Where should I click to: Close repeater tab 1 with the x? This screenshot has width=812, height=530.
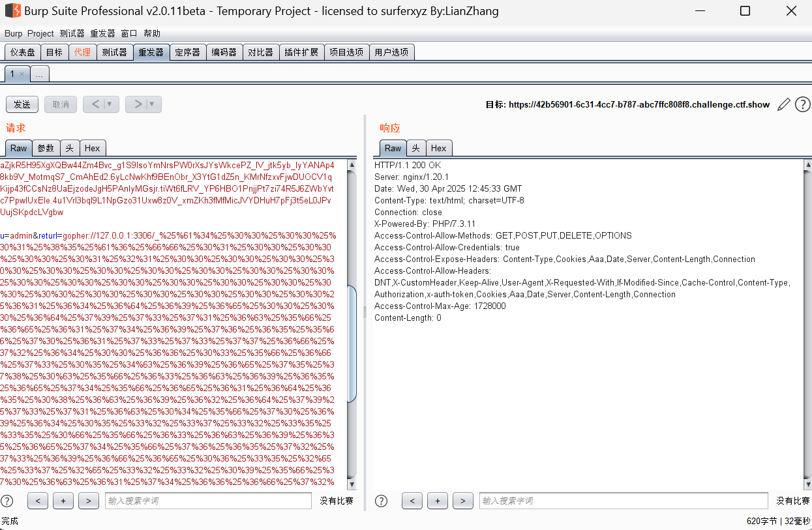click(x=22, y=74)
